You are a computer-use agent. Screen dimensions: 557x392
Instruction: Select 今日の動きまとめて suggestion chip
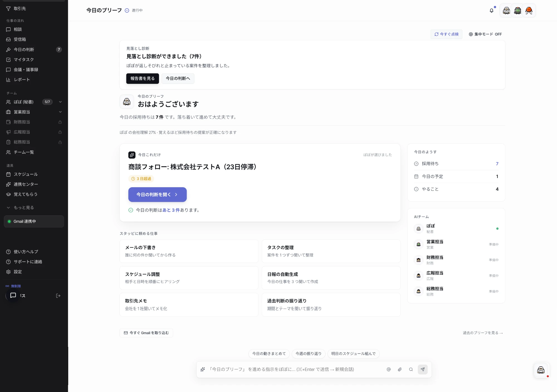click(x=269, y=354)
